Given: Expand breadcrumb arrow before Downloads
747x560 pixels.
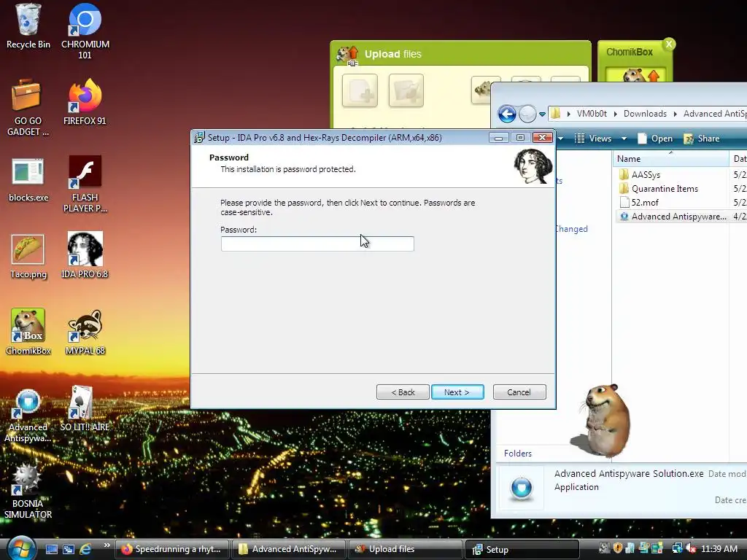Looking at the screenshot, I should (616, 114).
